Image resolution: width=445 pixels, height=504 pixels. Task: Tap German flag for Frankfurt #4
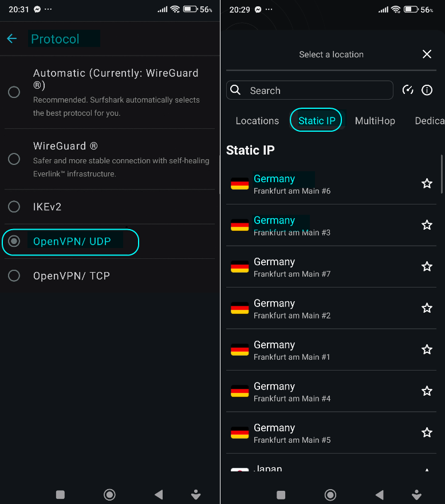(239, 391)
